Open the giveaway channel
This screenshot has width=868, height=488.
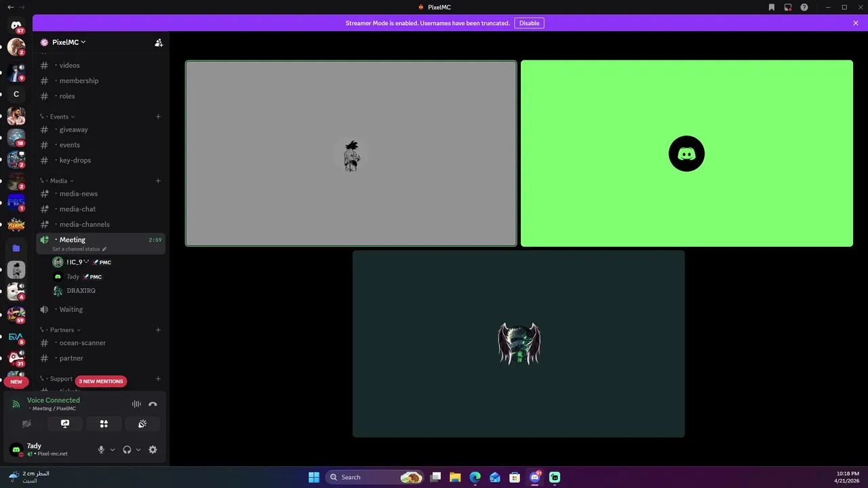(100, 129)
